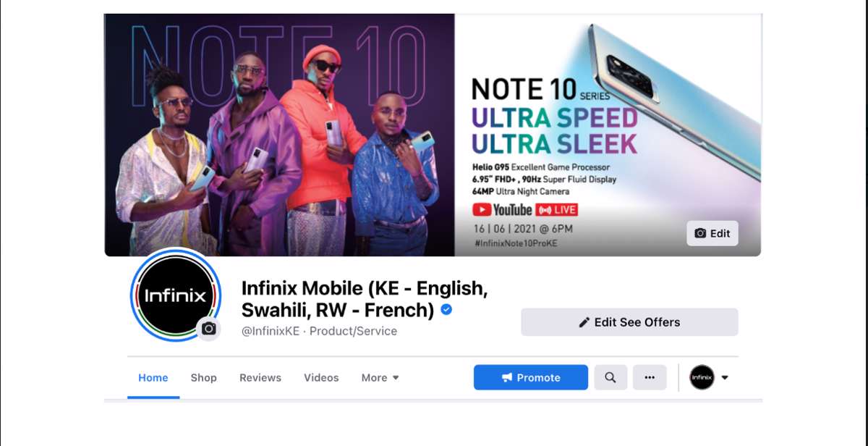
Task: Click the blue verified badge
Action: (447, 310)
